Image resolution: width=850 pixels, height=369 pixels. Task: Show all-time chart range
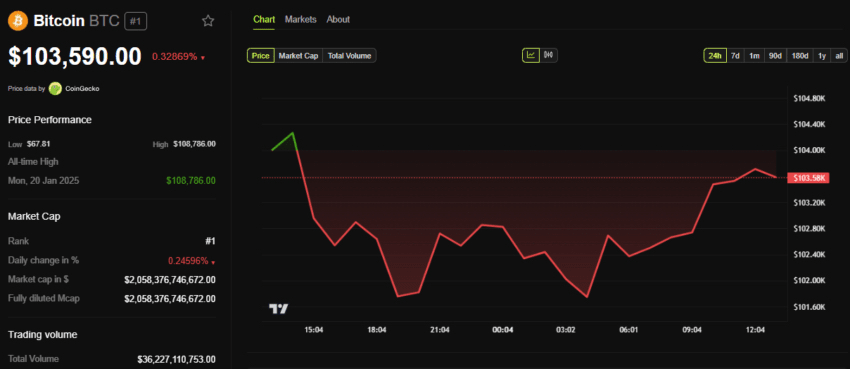tap(839, 55)
